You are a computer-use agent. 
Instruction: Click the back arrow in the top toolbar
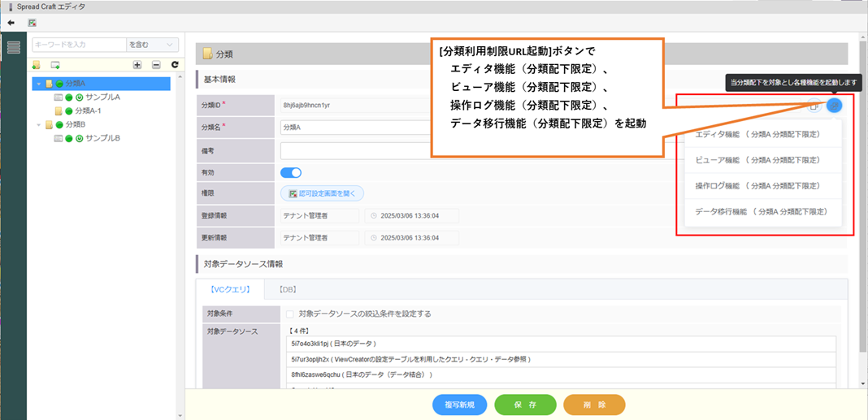point(11,24)
